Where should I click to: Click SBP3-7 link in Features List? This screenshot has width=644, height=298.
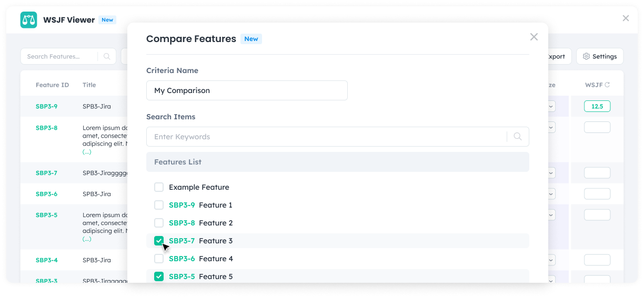(x=182, y=241)
